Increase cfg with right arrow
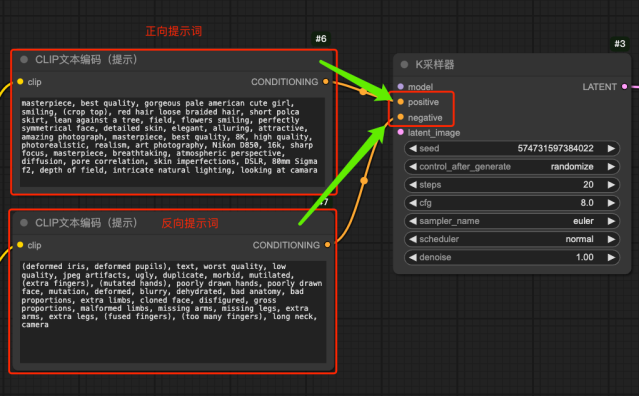 [x=611, y=202]
